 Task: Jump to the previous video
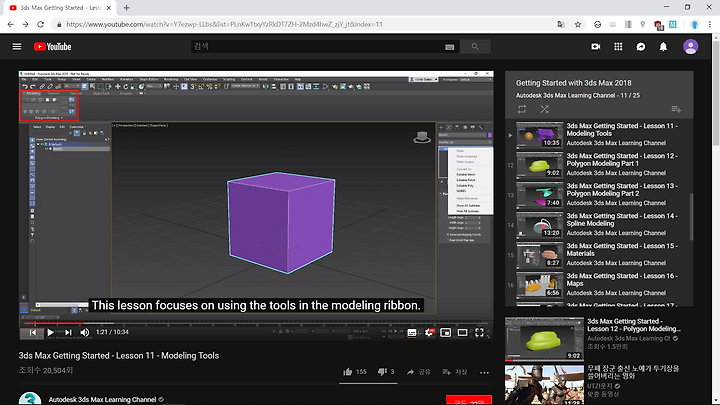tap(33, 332)
